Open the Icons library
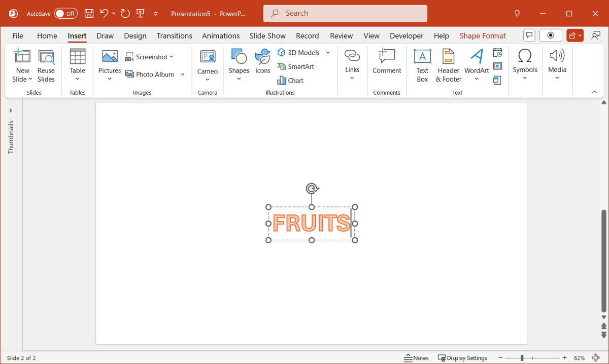This screenshot has height=364, width=609. point(263,62)
